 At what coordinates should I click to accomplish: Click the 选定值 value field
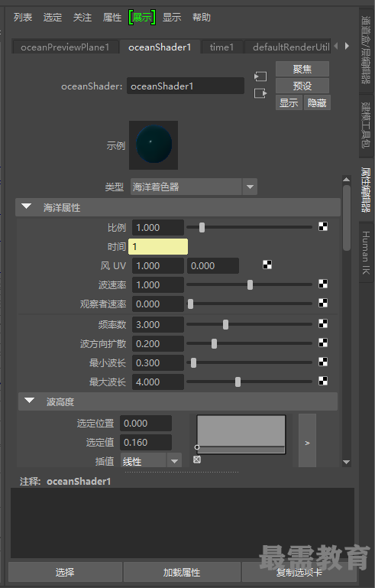(146, 443)
